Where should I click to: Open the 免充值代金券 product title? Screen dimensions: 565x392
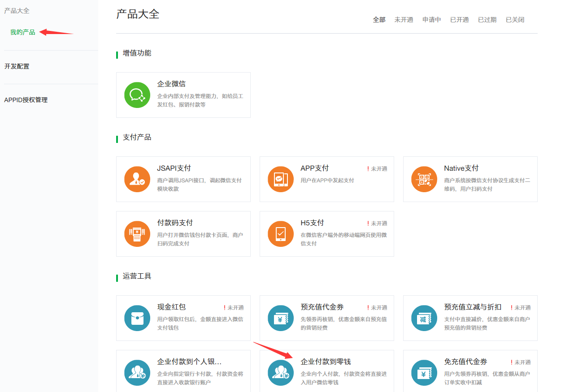pyautogui.click(x=466, y=362)
